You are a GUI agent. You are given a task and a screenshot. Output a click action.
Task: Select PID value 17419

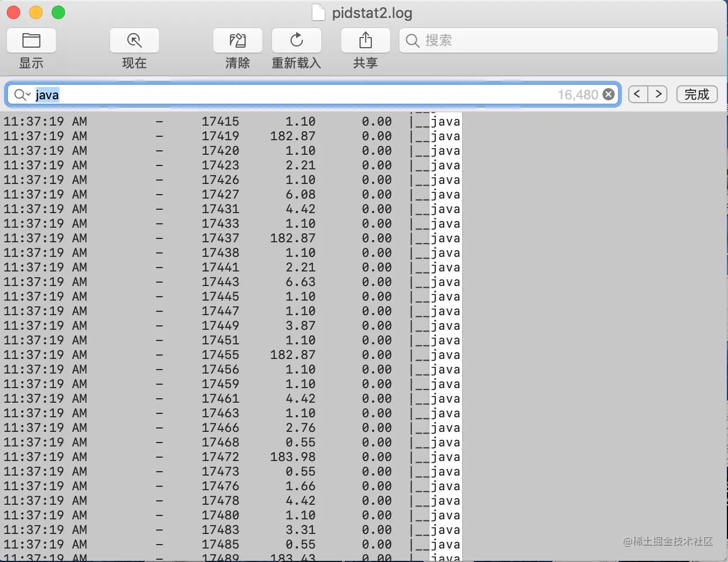click(x=220, y=136)
